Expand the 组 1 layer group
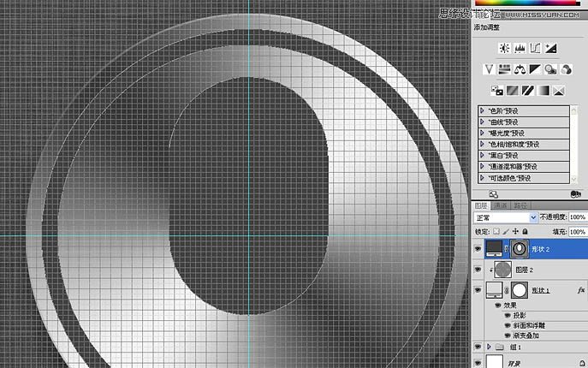The image size is (588, 368). pos(489,347)
